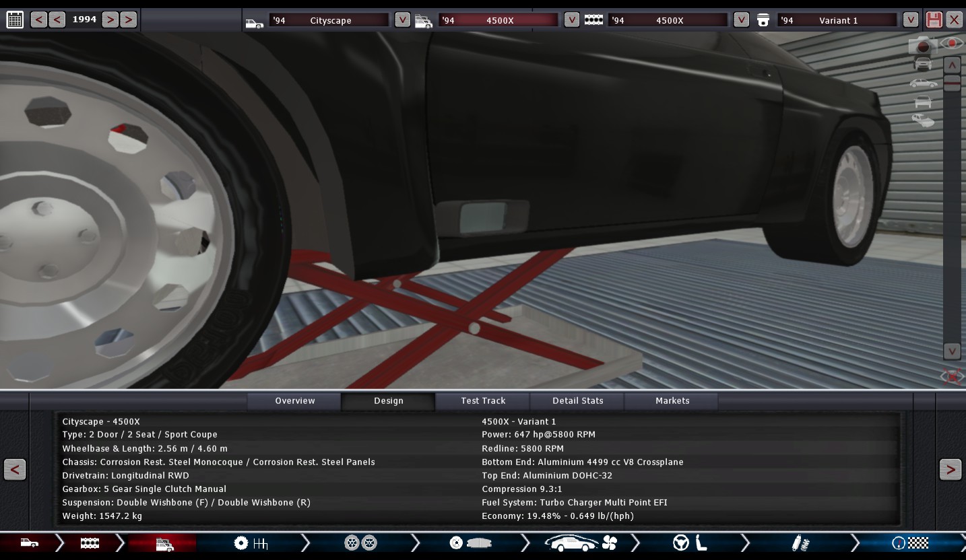The width and height of the screenshot is (966, 560).
Task: Open the Detail Stats tab
Action: (x=577, y=401)
